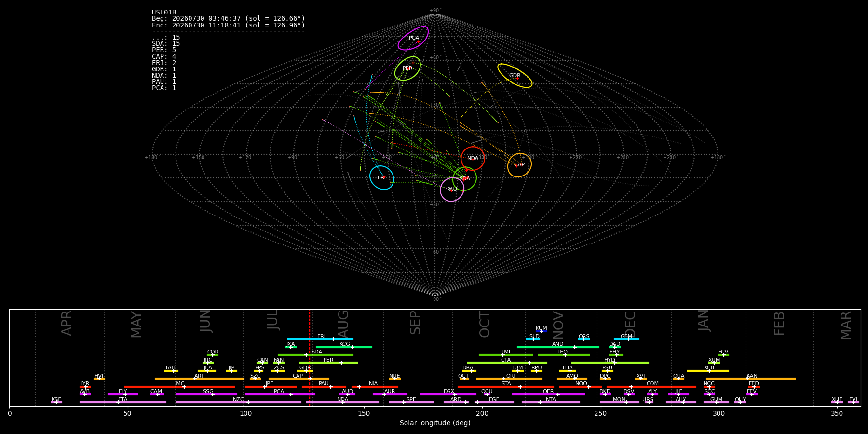Click the HYD shower bar in timeline
This screenshot has height=434, width=868.
(610, 363)
